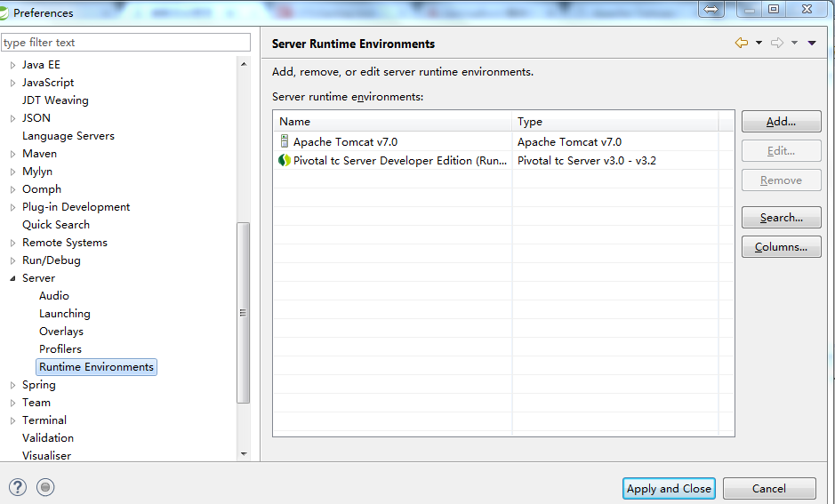
Task: Click the Apache Tomcat v7.0 server icon
Action: coord(285,141)
